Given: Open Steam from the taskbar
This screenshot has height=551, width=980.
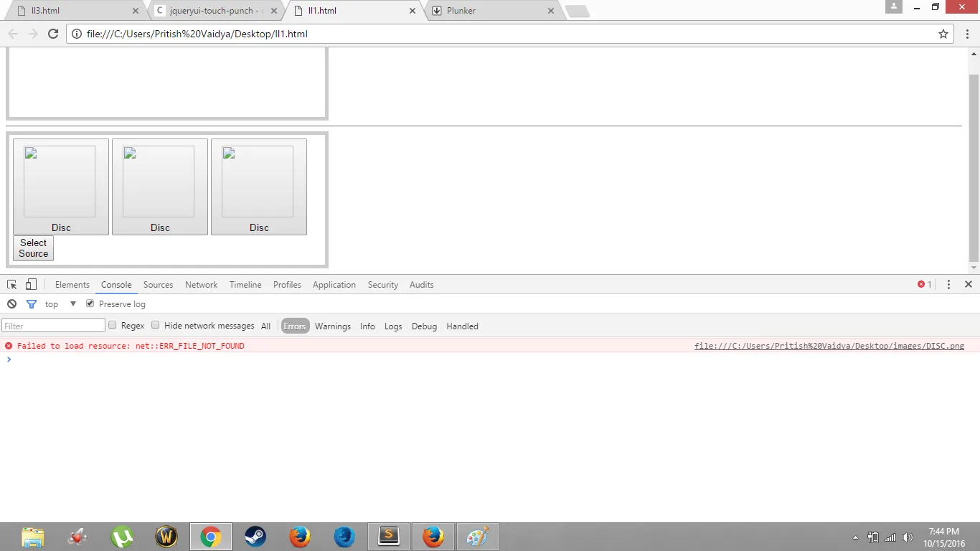Looking at the screenshot, I should click(x=255, y=537).
